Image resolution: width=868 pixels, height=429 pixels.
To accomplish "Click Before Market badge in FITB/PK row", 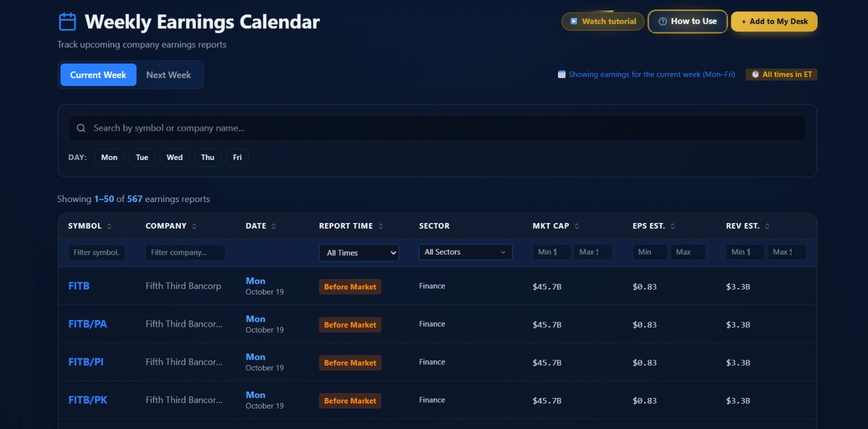I will (350, 401).
